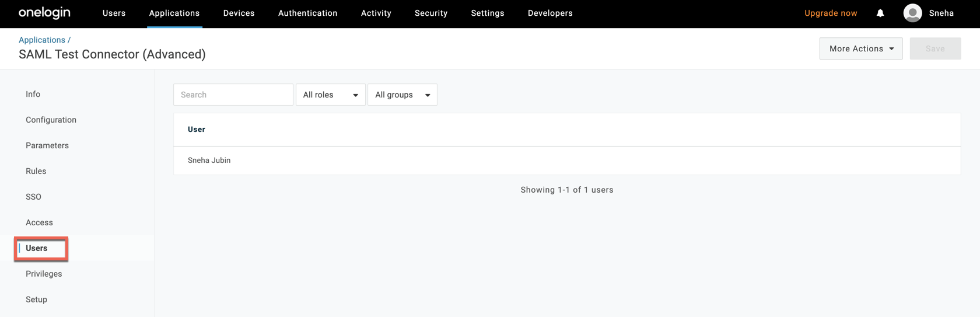This screenshot has width=980, height=317.
Task: Click the Save button
Action: pyautogui.click(x=935, y=48)
